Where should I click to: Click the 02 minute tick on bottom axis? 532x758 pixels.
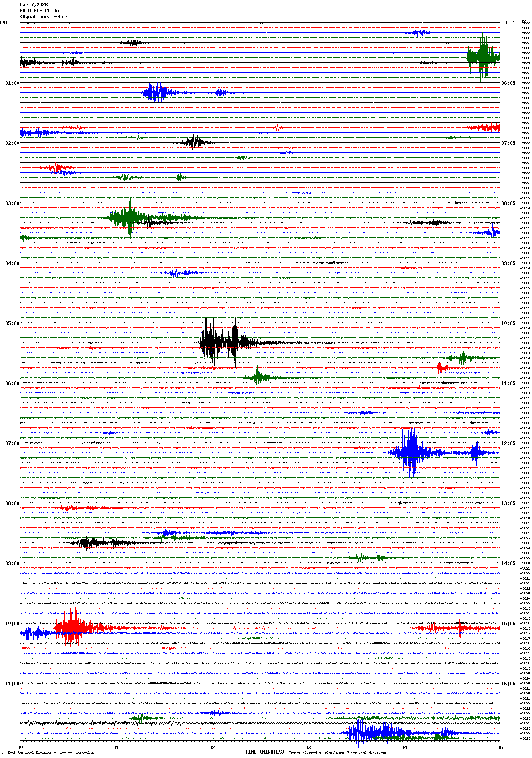click(212, 747)
